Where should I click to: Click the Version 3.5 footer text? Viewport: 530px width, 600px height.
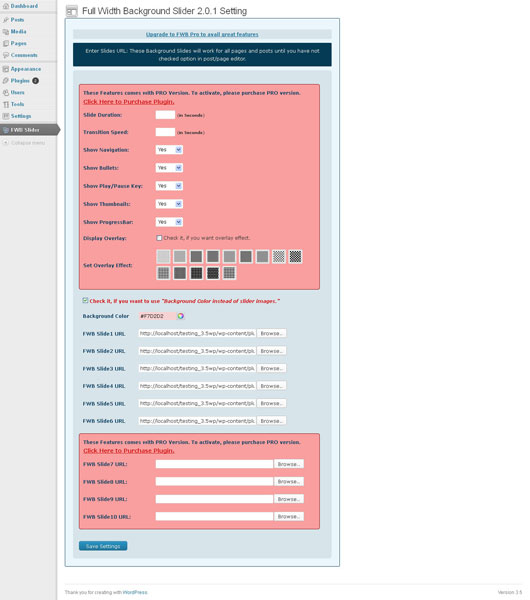point(510,592)
